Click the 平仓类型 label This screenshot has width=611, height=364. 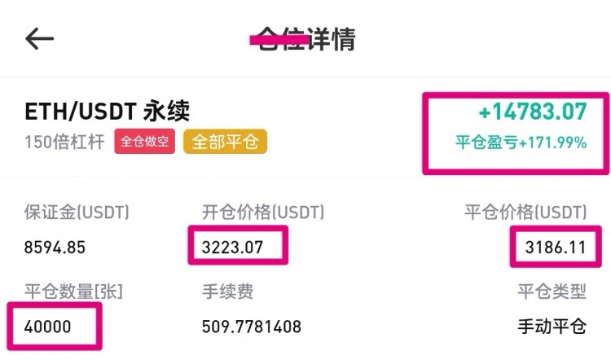tap(552, 292)
